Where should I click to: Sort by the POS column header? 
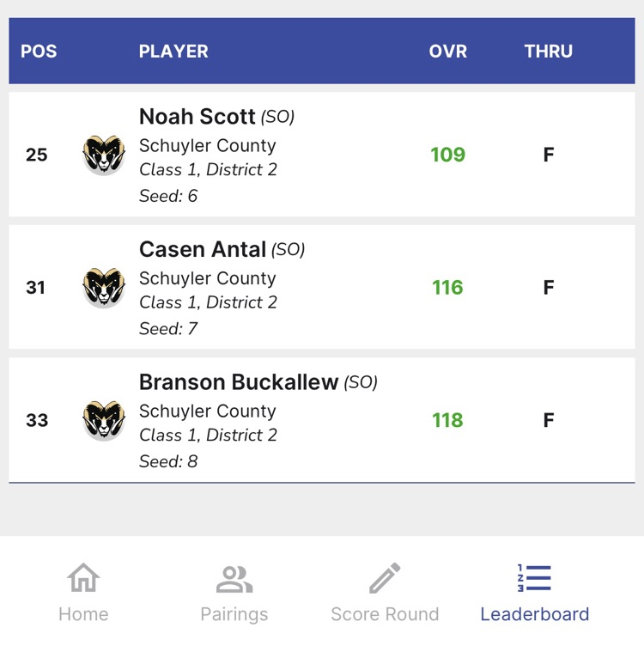coord(39,52)
